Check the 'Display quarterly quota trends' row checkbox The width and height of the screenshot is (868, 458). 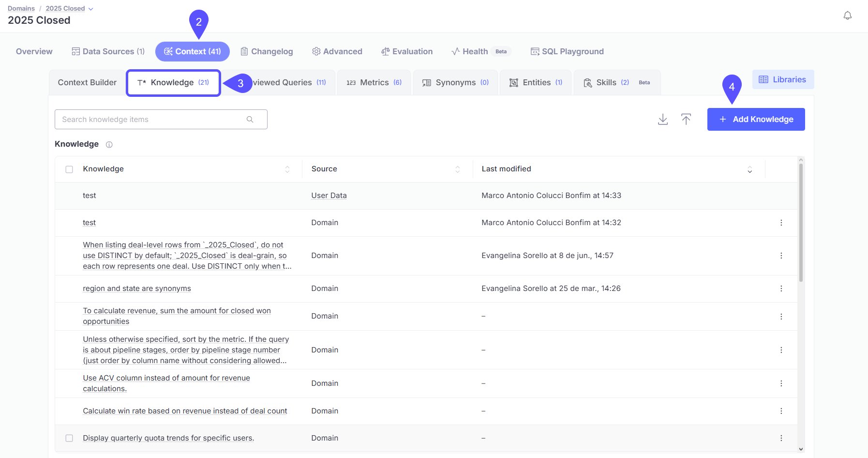pos(69,438)
